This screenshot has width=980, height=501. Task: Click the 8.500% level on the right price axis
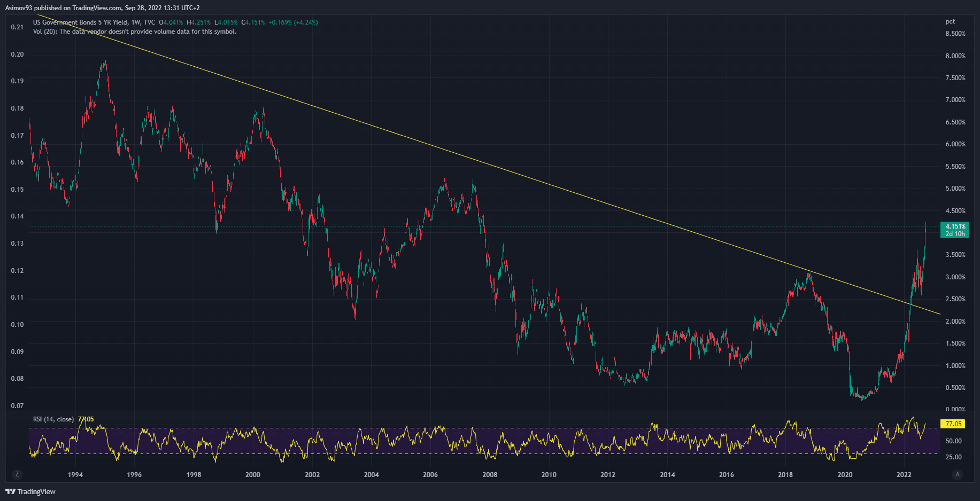[x=955, y=34]
